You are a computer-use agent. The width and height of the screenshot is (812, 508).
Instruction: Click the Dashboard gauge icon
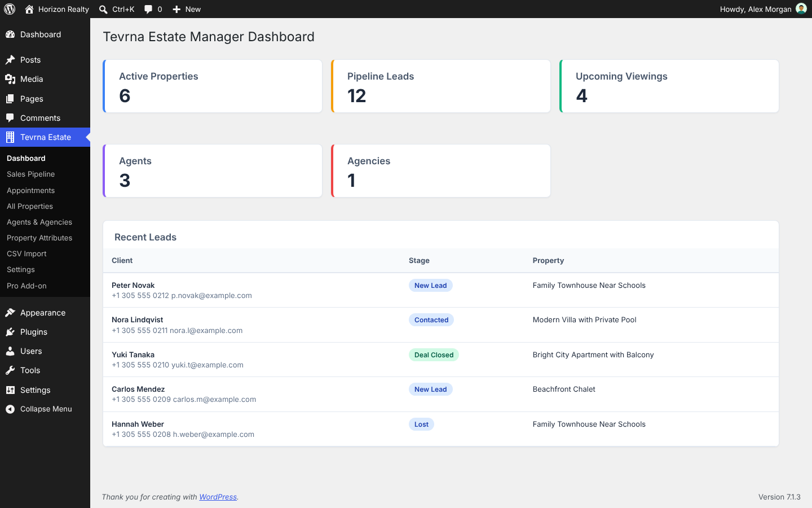pos(10,34)
